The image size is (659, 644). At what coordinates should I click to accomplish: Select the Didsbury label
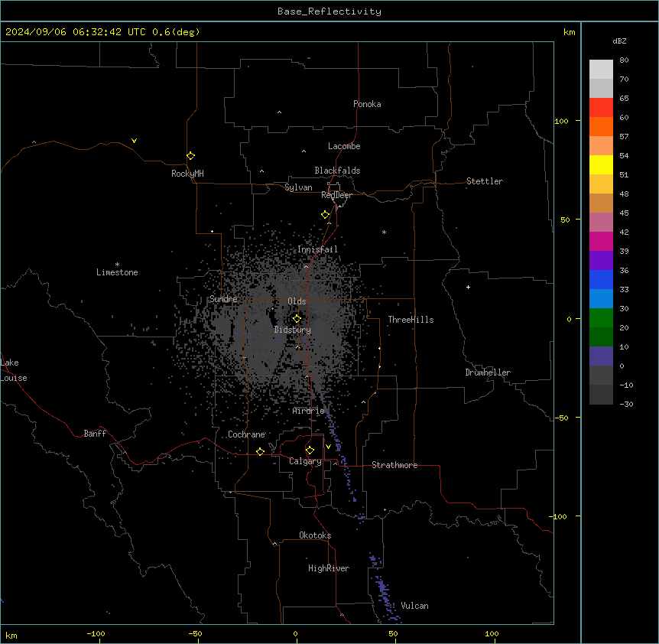click(x=293, y=330)
